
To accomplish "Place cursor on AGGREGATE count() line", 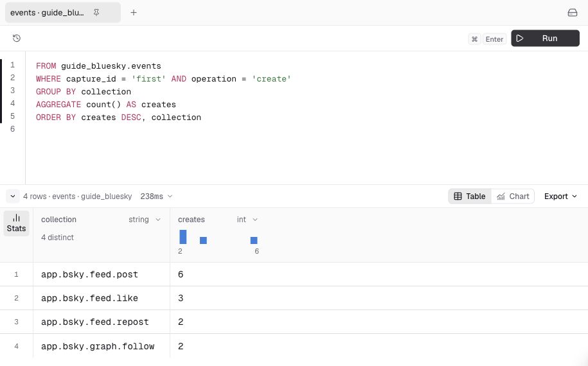I will tap(106, 105).
